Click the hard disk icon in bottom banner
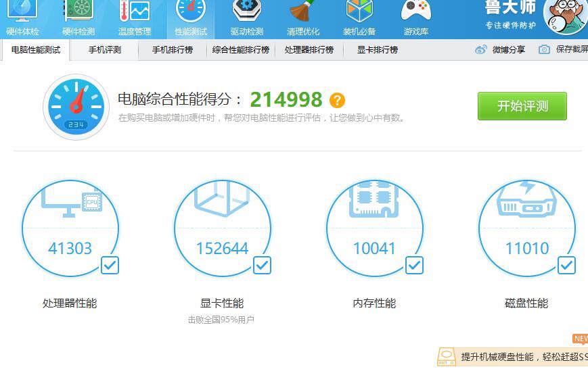Viewport: 588px width, 371px height. click(447, 357)
